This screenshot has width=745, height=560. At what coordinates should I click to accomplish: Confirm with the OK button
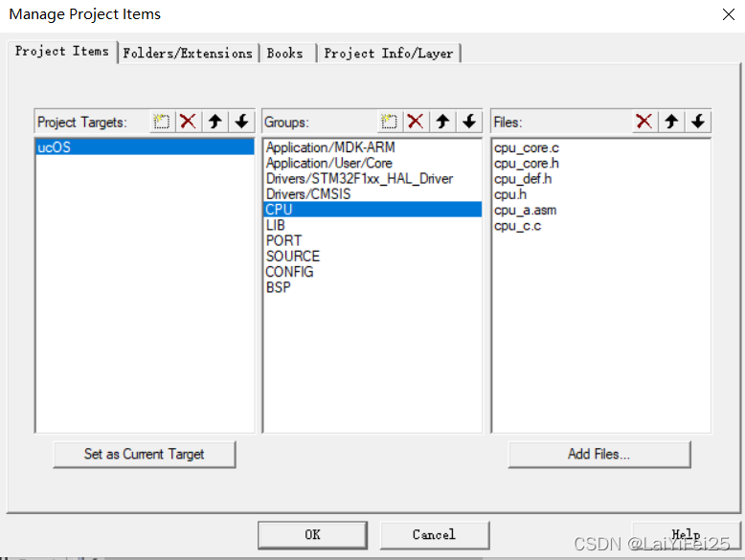point(312,535)
